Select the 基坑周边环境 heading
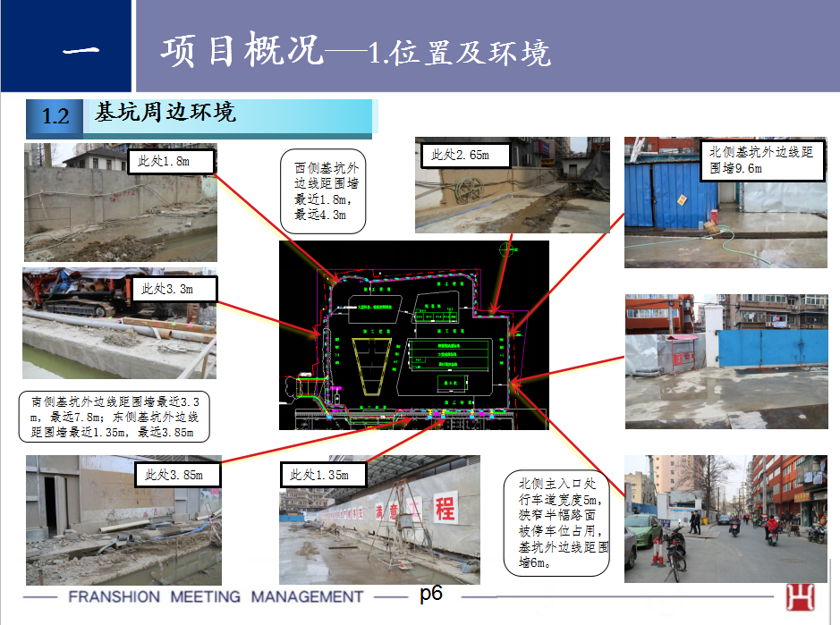Image resolution: width=840 pixels, height=625 pixels. [x=165, y=114]
